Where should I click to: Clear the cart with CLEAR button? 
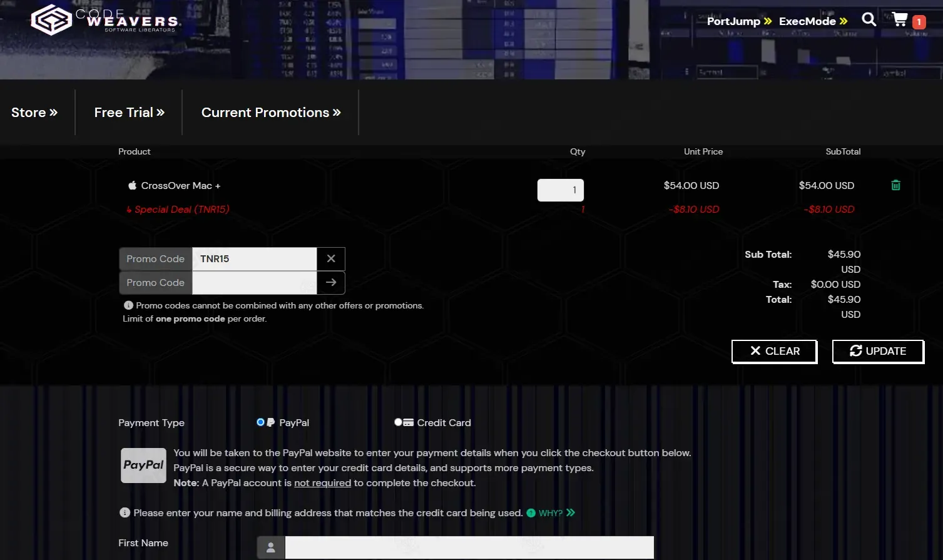pyautogui.click(x=775, y=351)
